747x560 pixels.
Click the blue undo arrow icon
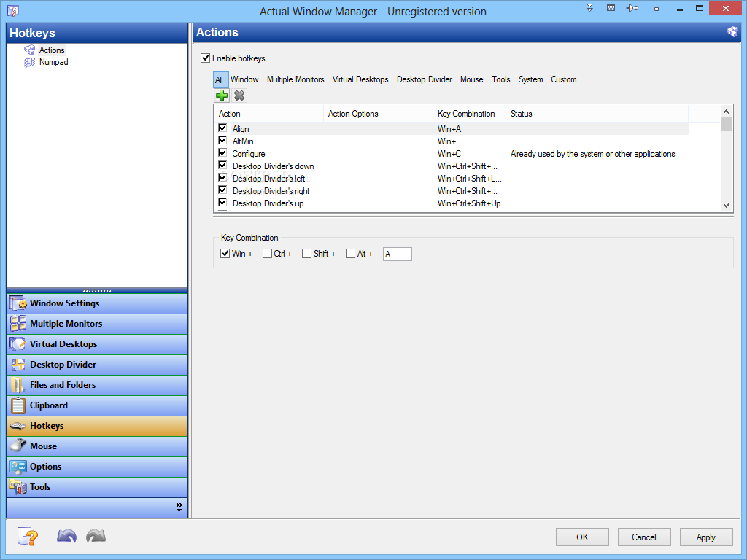[66, 536]
